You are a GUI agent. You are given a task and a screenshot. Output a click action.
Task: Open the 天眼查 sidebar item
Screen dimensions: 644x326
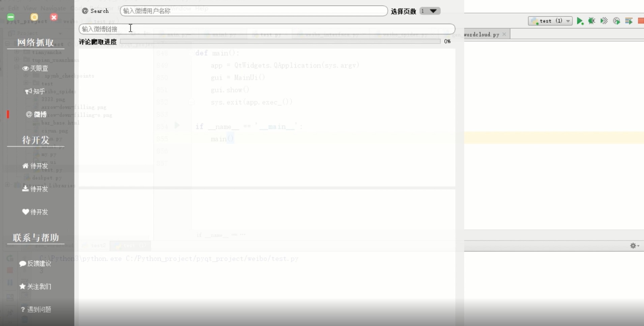(35, 68)
